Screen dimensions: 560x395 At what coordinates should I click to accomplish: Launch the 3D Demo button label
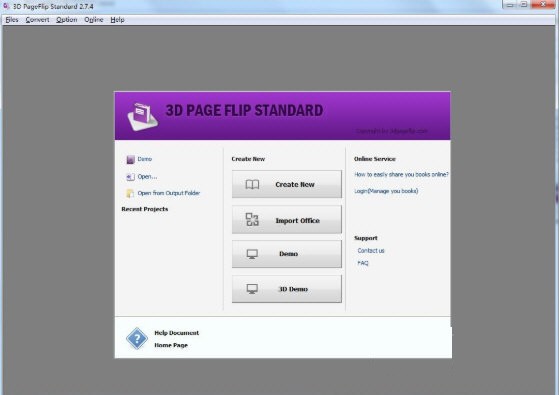pos(293,289)
